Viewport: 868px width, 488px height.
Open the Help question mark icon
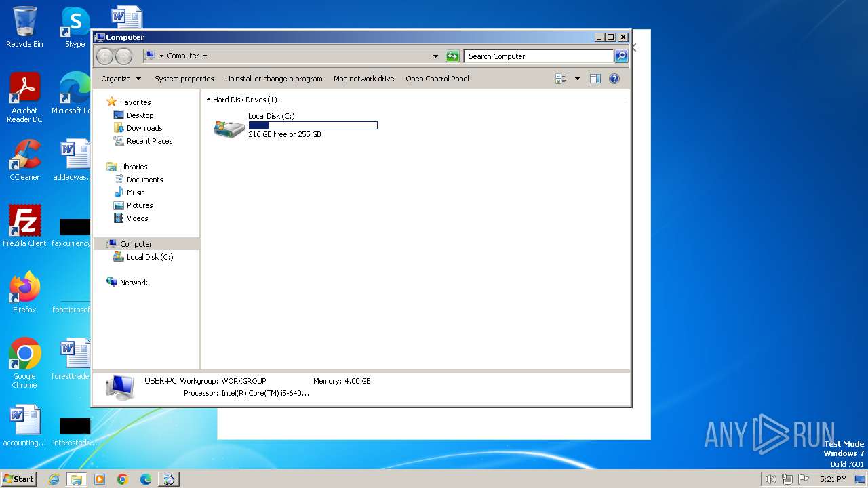point(614,79)
